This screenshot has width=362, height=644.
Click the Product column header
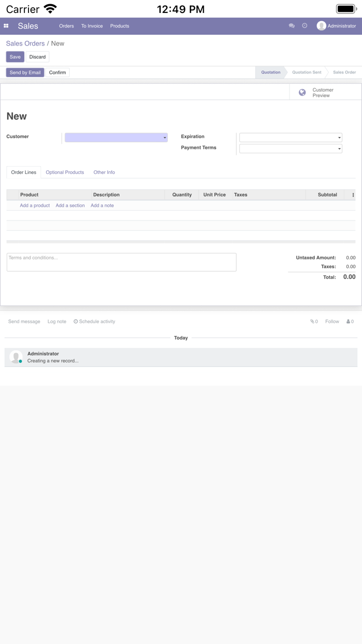point(55,195)
